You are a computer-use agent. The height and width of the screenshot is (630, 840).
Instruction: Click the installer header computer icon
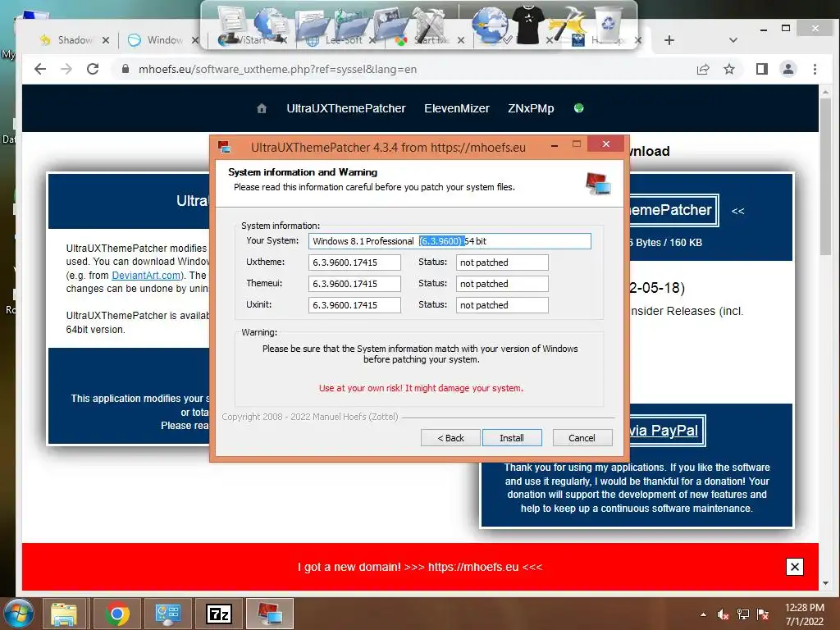click(x=598, y=184)
